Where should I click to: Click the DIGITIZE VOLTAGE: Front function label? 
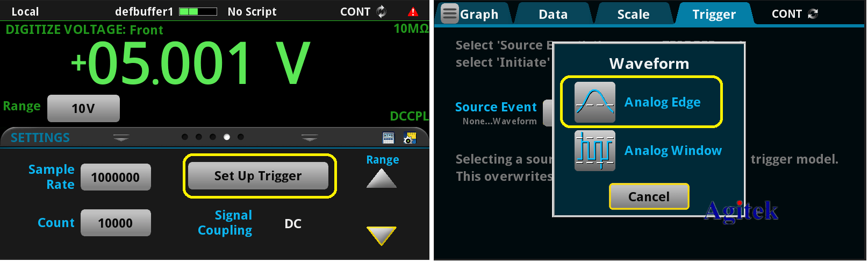click(84, 30)
